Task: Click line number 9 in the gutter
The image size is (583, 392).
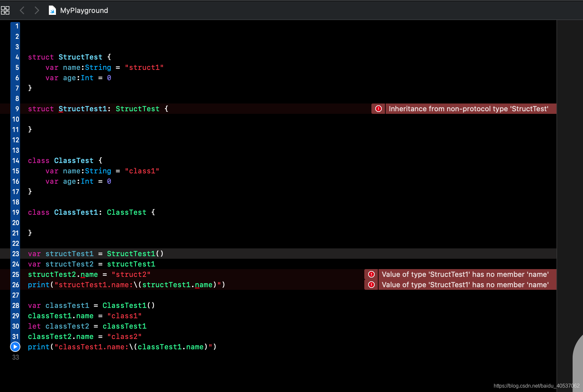Action: click(17, 109)
